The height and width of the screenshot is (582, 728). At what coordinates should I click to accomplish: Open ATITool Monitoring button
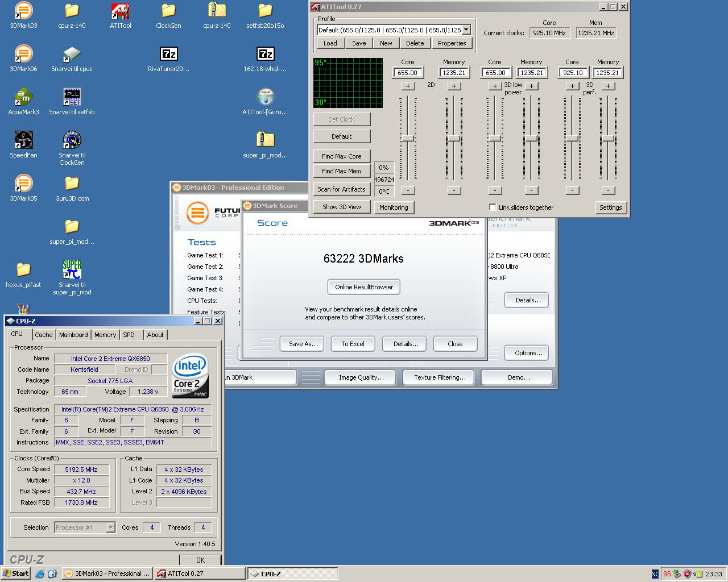(x=394, y=207)
